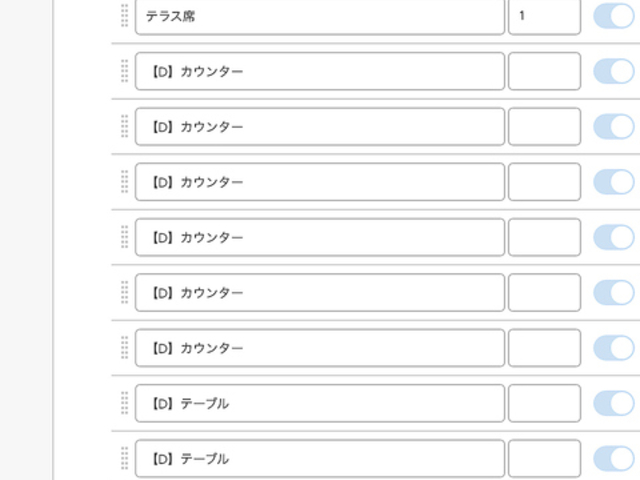Focus the テラス席 name field
Image resolution: width=640 pixels, height=480 pixels.
click(x=320, y=16)
